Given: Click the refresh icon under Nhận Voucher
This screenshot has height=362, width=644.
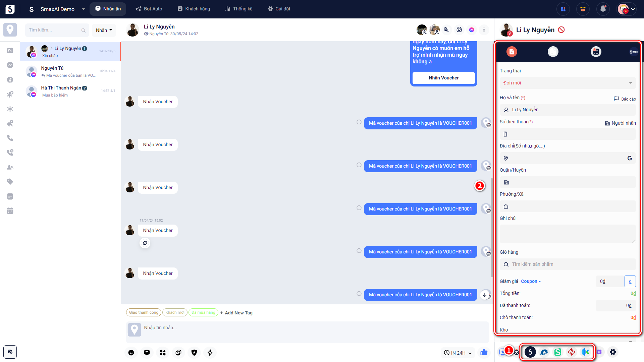Looking at the screenshot, I should (x=145, y=243).
